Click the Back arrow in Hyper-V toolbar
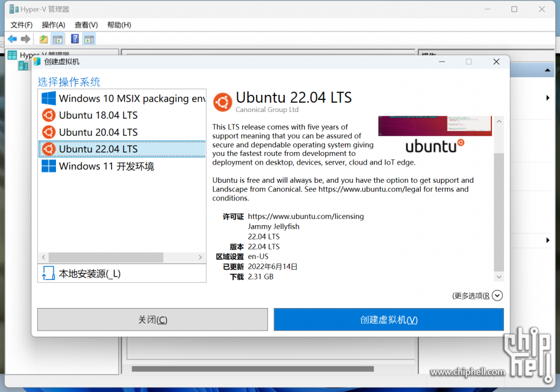 pyautogui.click(x=12, y=39)
